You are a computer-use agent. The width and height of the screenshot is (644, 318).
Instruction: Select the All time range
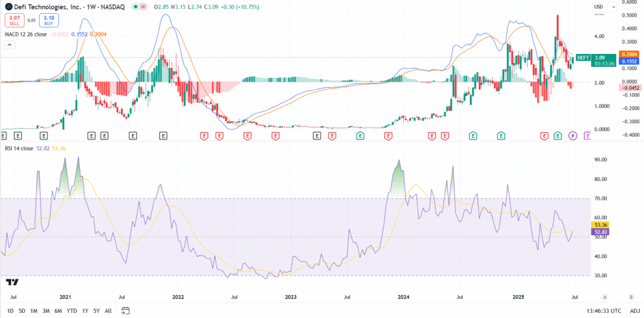click(x=108, y=310)
